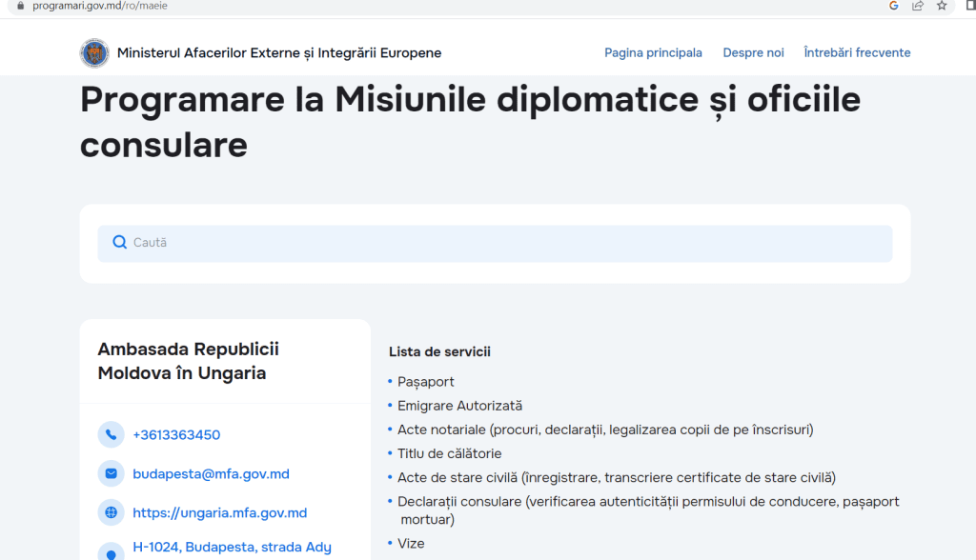Viewport: 976px width, 560px height.
Task: Click the phone icon beside +3613363450
Action: point(112,435)
